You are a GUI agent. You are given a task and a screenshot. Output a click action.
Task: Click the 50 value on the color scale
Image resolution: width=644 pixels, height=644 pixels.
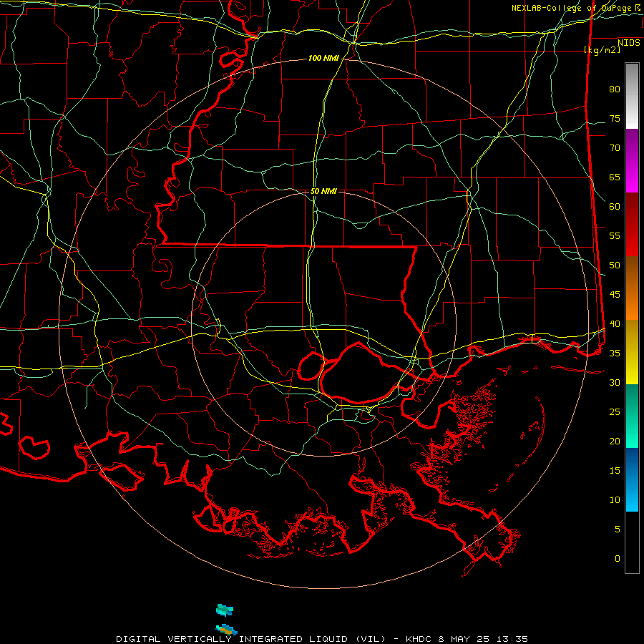[615, 265]
